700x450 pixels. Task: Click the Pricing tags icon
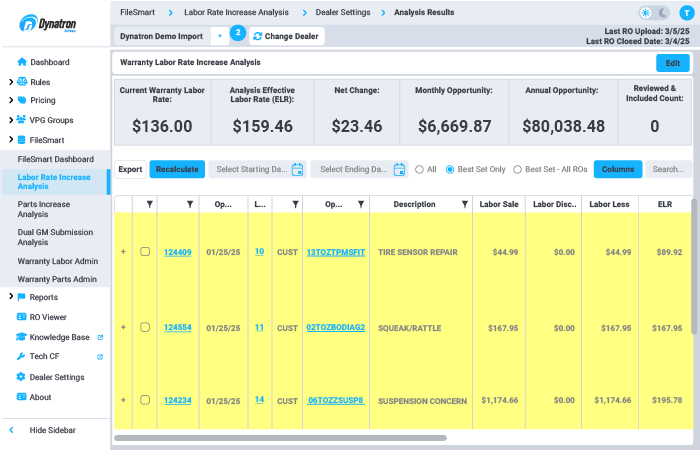pos(22,100)
